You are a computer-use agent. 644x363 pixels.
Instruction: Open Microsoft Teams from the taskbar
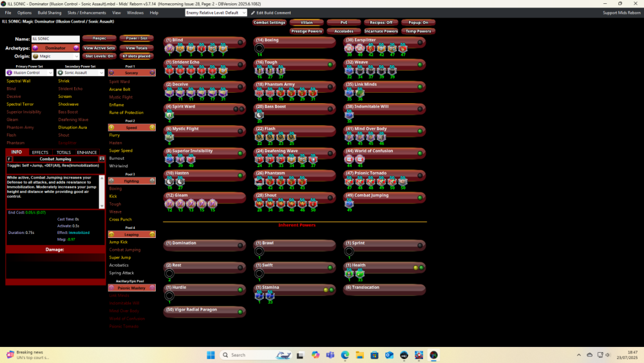coord(330,355)
